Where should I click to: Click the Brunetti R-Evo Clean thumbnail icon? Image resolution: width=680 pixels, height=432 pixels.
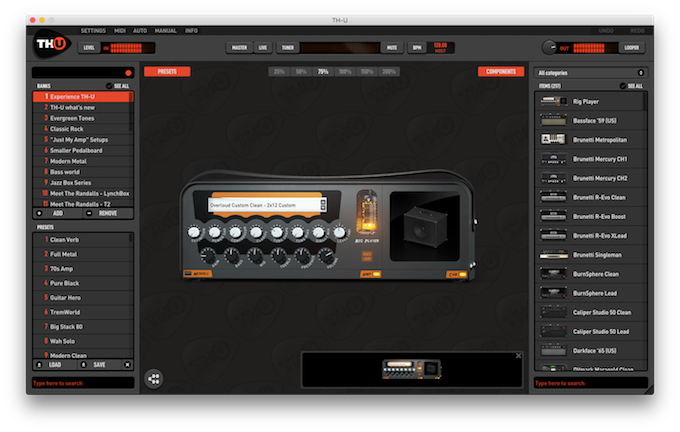point(553,197)
